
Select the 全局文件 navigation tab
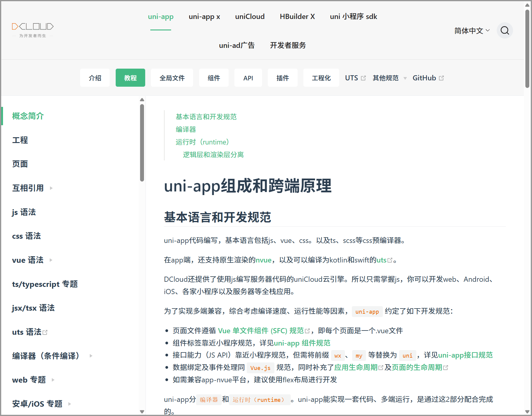172,78
